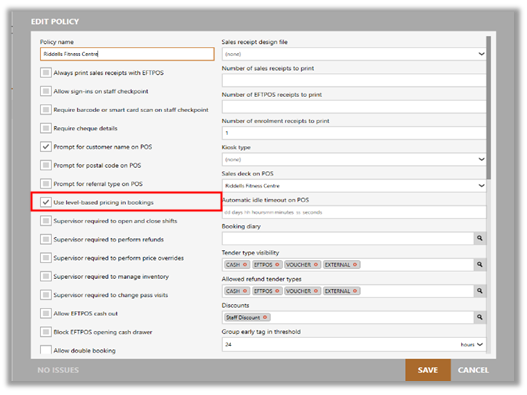Toggle Always print sales receipts with EFTPOS
The width and height of the screenshot is (527, 395).
46,73
